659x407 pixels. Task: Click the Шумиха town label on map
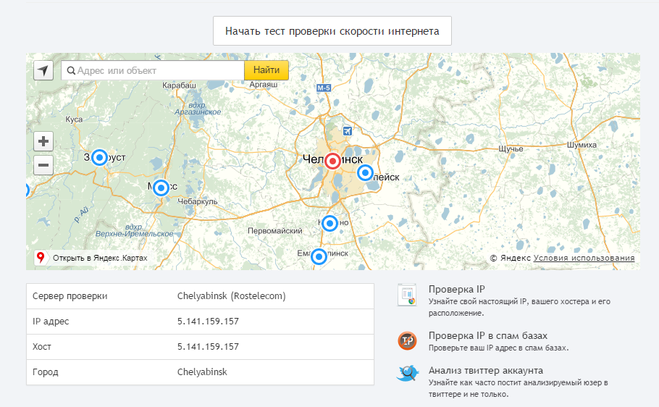[582, 145]
